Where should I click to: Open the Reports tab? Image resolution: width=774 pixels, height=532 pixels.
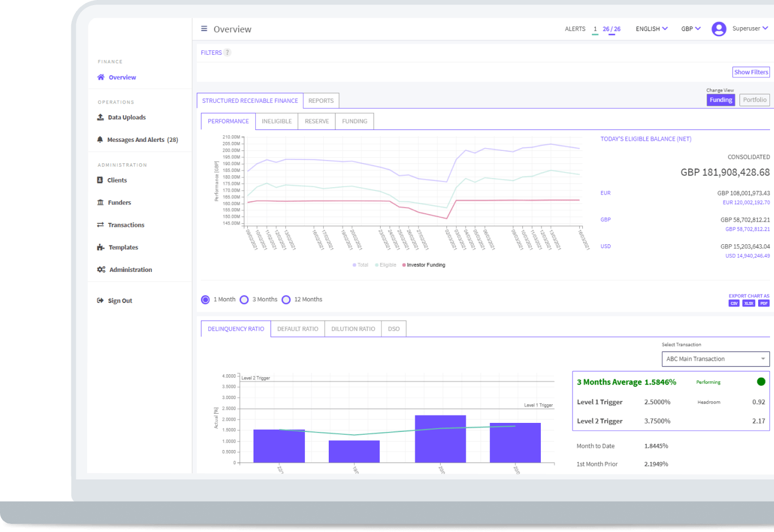[321, 101]
